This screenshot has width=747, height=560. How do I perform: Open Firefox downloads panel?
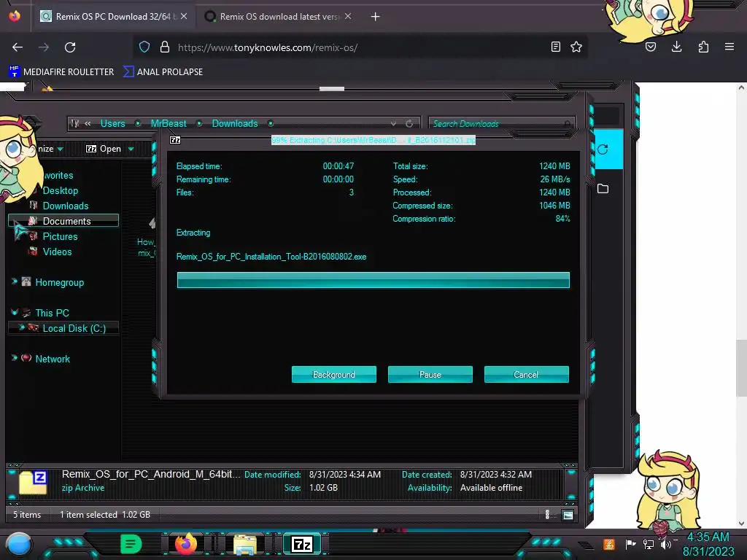click(x=676, y=47)
